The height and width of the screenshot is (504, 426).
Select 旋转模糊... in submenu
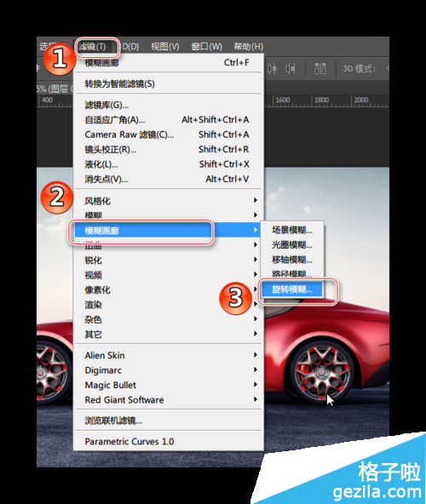(292, 289)
